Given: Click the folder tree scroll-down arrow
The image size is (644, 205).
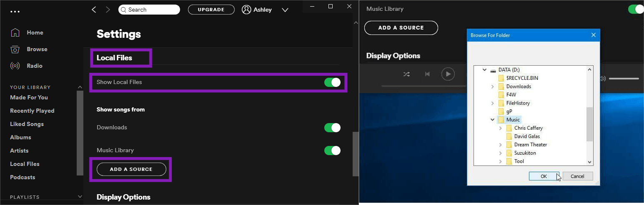Looking at the screenshot, I should pos(589,162).
